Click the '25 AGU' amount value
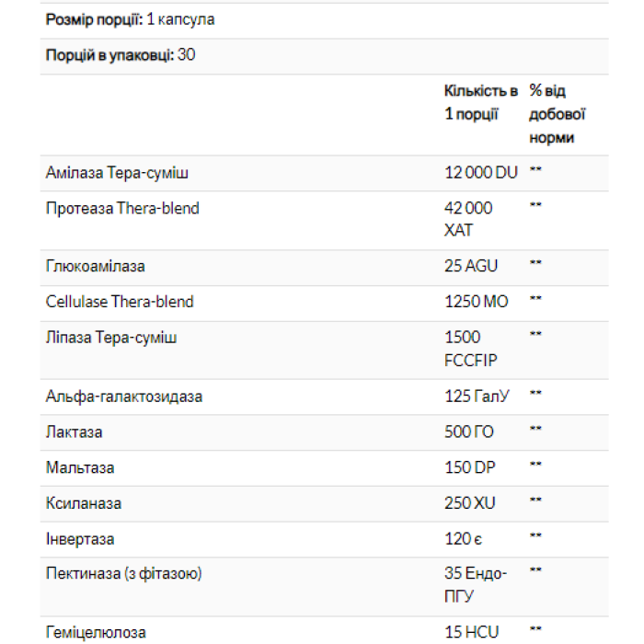 tap(470, 267)
